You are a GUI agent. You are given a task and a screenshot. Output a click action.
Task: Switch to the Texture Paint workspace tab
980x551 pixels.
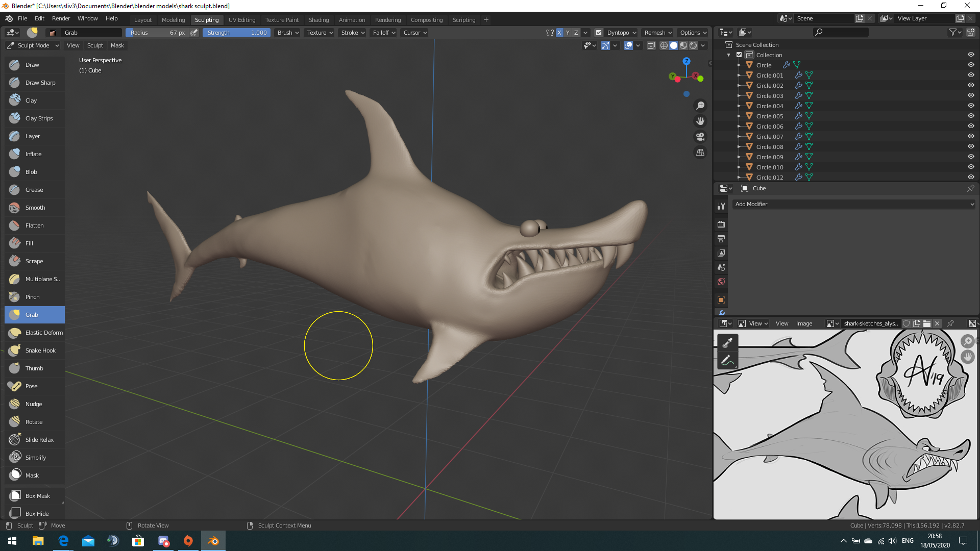point(282,20)
